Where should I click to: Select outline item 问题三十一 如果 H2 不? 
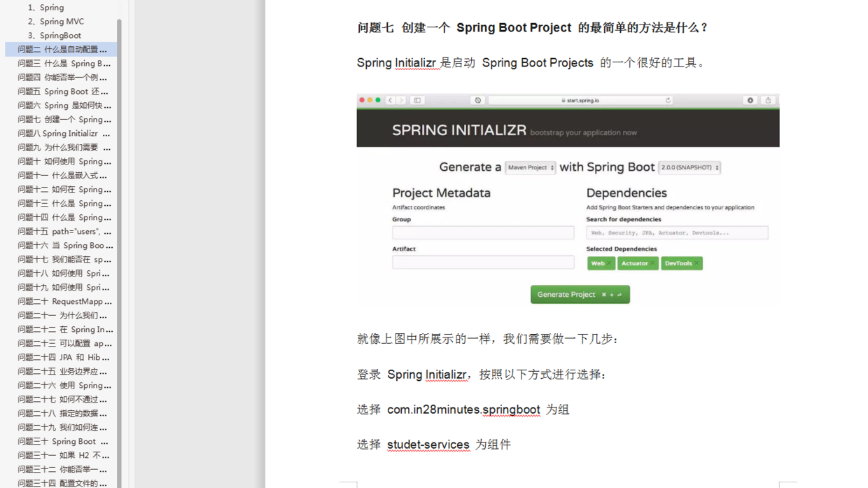click(x=63, y=455)
